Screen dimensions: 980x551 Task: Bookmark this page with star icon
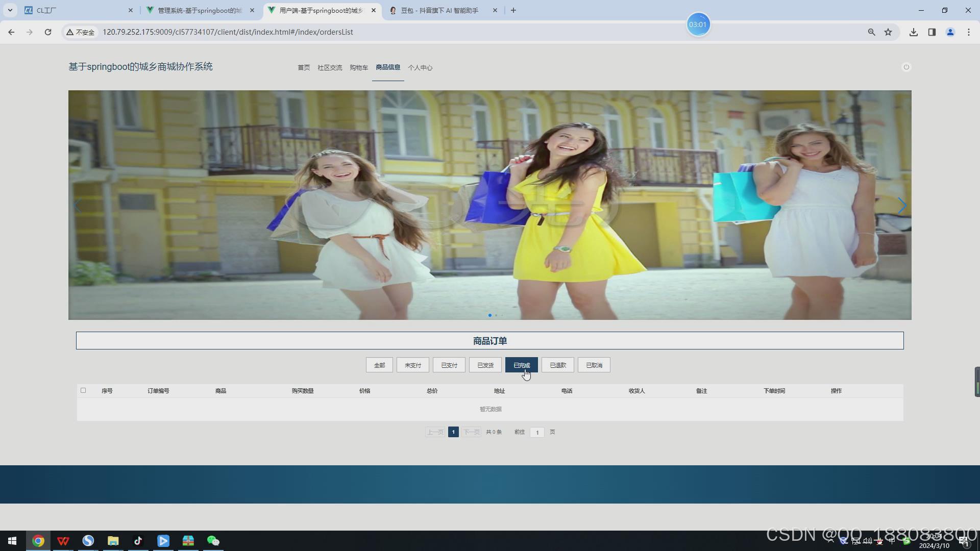click(x=888, y=32)
